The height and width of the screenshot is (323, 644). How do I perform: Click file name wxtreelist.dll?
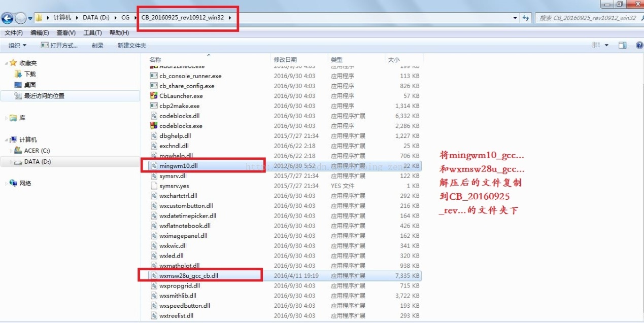176,316
